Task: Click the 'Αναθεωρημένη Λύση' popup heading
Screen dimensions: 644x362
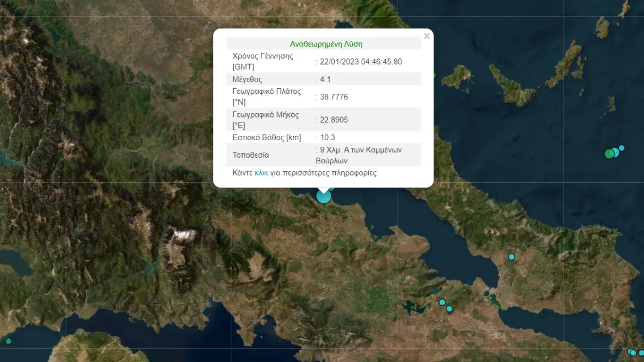Action: (326, 44)
